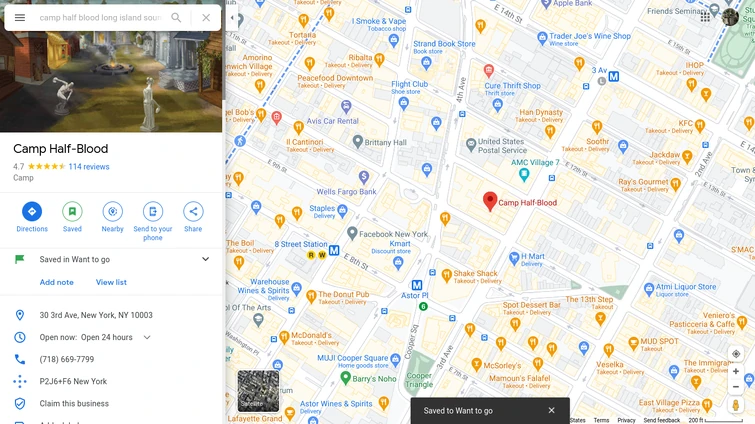Clear the search box with X
755x424 pixels.
pyautogui.click(x=206, y=18)
